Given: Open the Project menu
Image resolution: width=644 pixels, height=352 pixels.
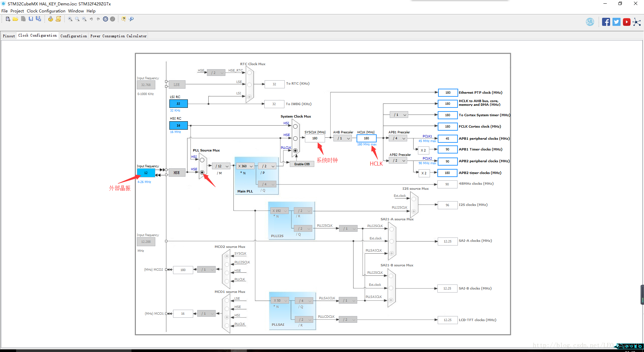Looking at the screenshot, I should tap(17, 11).
